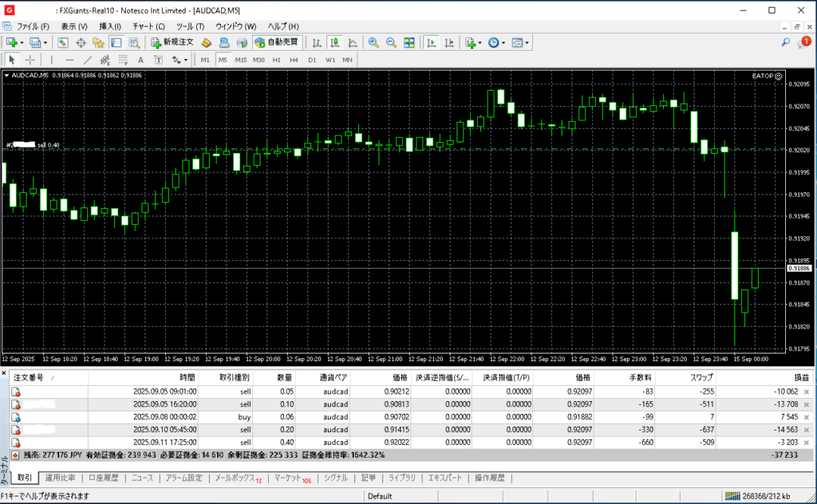Select the draw trendline tool

(87, 60)
